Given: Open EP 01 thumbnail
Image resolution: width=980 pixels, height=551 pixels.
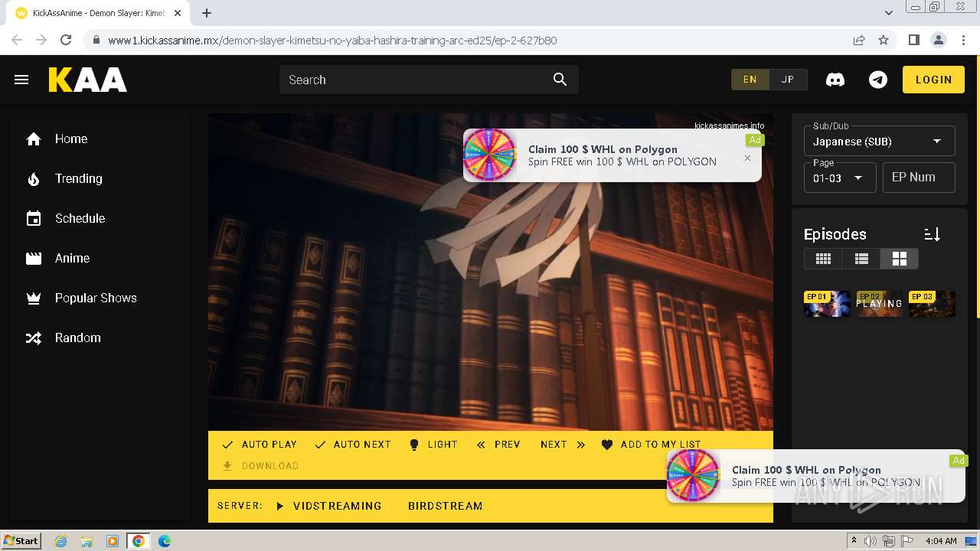Looking at the screenshot, I should [x=827, y=303].
